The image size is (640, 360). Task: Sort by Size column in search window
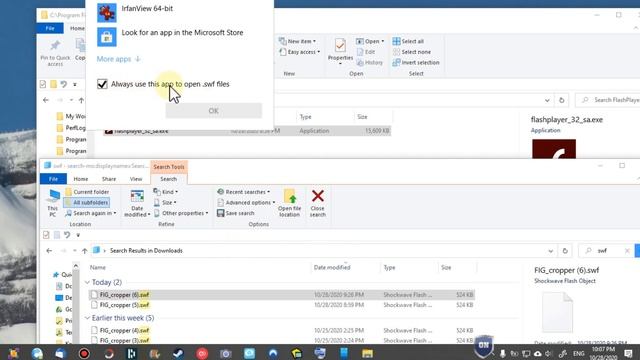446,267
